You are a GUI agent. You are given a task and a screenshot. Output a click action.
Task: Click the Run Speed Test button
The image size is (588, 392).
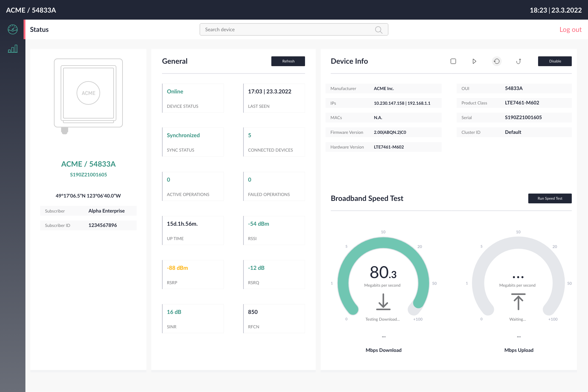[x=549, y=198]
